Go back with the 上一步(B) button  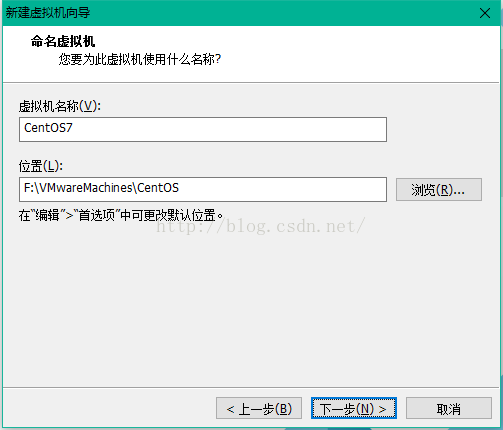click(259, 408)
